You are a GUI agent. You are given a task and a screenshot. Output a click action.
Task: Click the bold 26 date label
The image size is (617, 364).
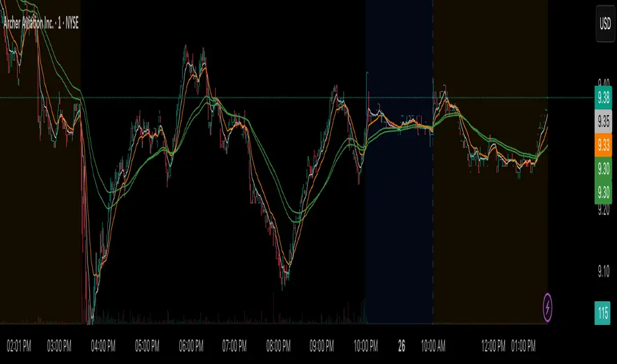point(402,346)
